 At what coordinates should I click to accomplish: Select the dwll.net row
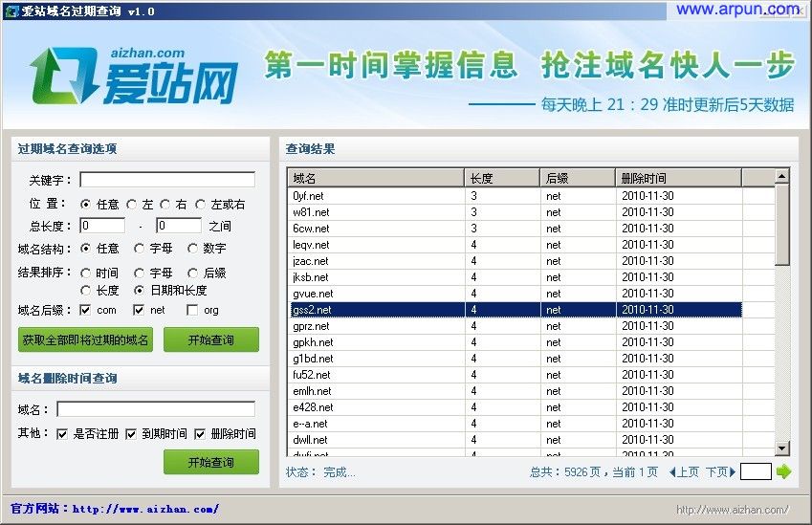click(516, 440)
